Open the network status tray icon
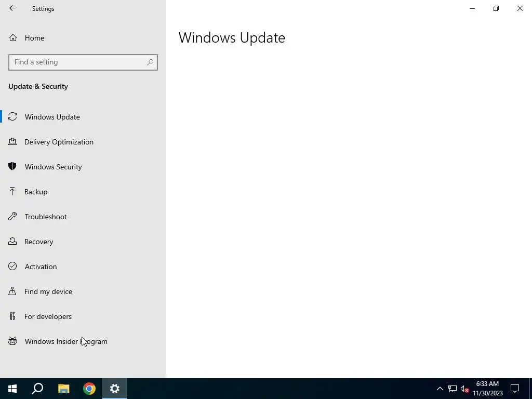 pos(453,389)
